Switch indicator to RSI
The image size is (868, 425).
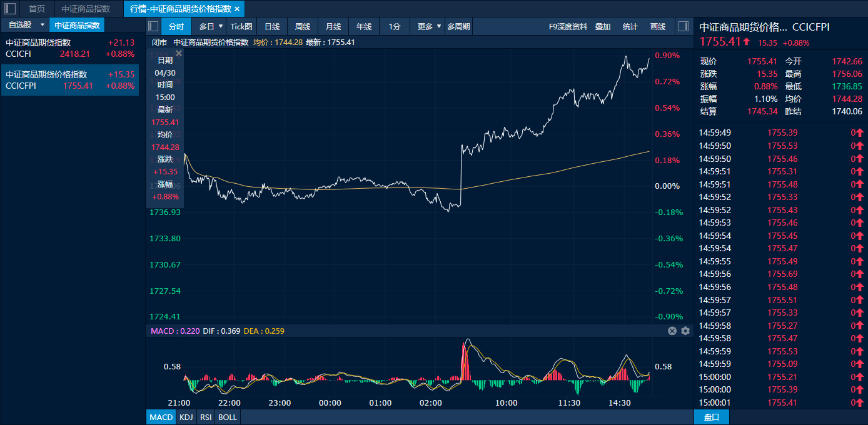[206, 417]
